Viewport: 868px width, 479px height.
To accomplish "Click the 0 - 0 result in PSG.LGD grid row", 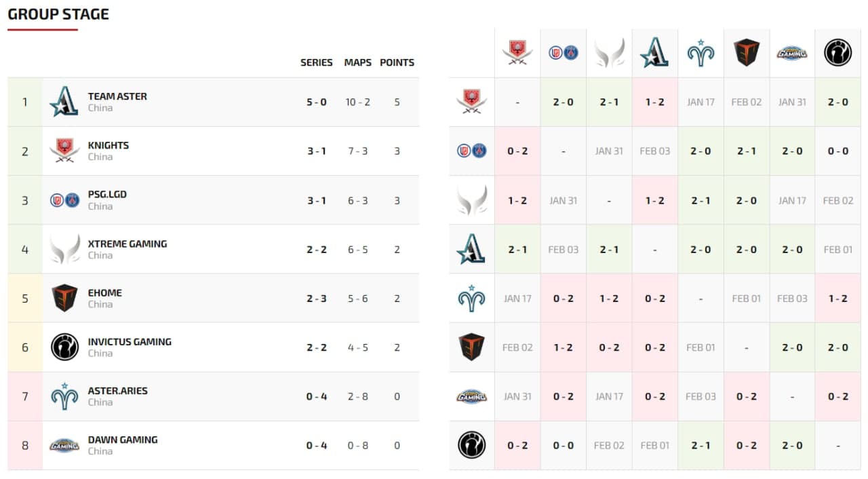I will click(x=837, y=151).
